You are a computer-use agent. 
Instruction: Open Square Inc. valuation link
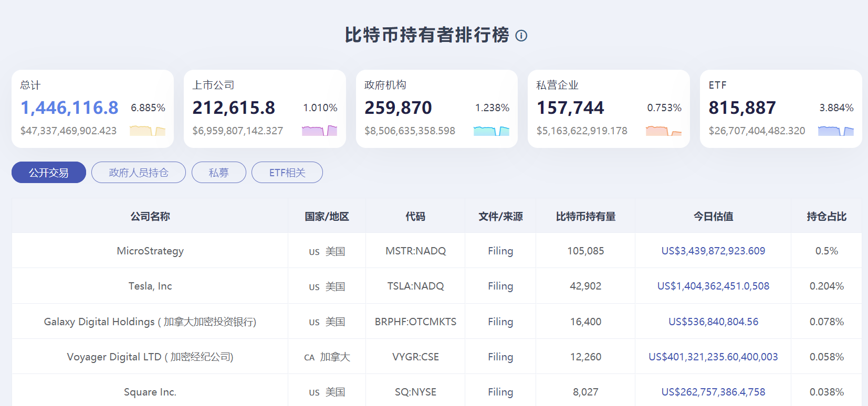[x=713, y=392]
